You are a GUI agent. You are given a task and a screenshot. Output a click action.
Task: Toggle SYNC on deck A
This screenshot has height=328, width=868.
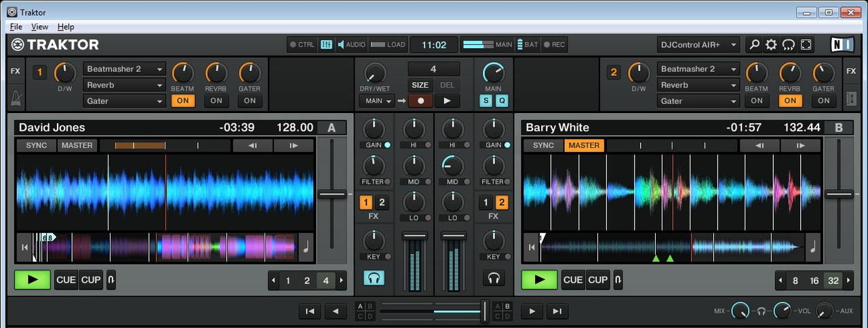[37, 146]
